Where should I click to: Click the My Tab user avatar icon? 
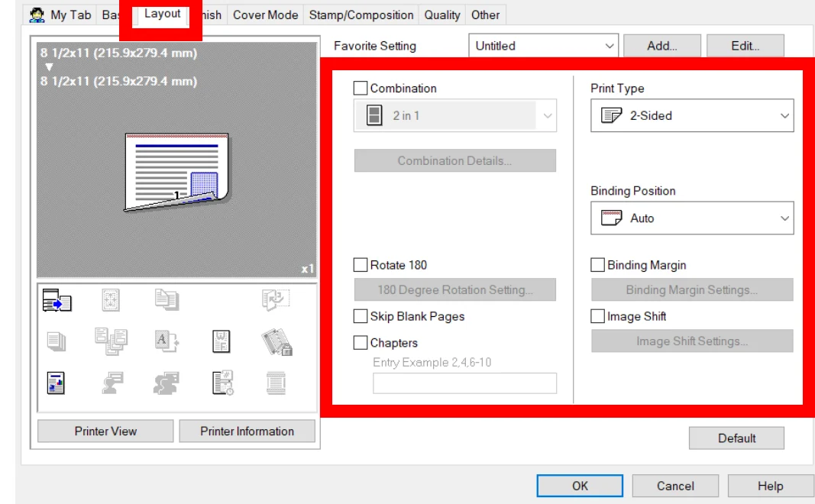tap(37, 15)
